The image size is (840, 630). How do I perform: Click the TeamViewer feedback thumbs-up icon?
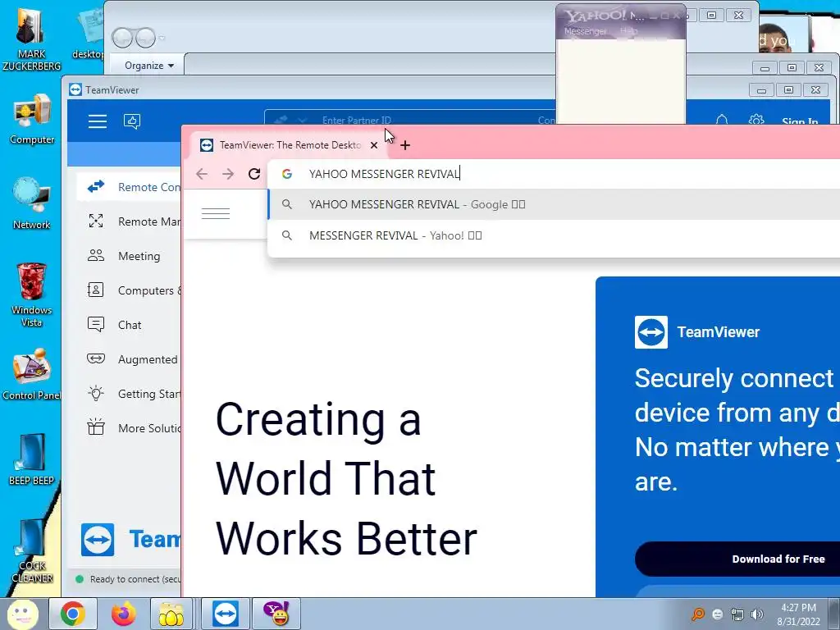click(132, 121)
